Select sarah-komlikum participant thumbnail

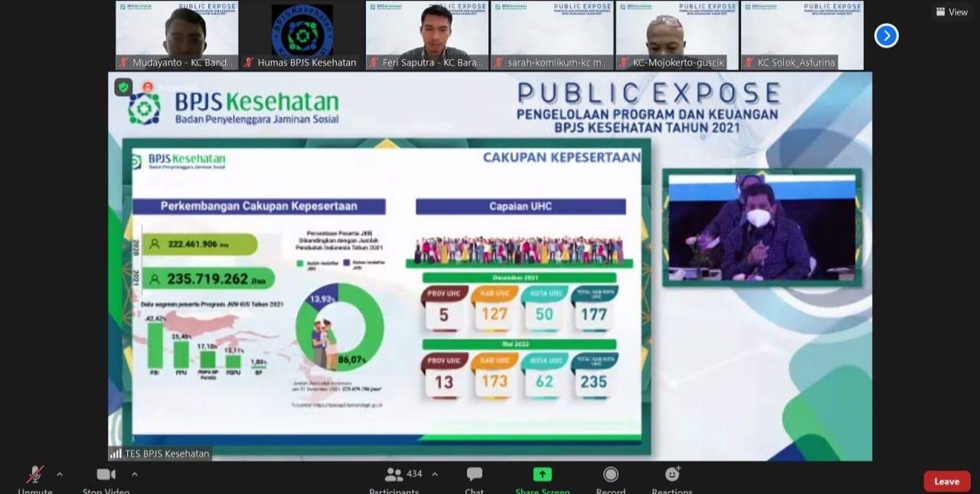[552, 35]
